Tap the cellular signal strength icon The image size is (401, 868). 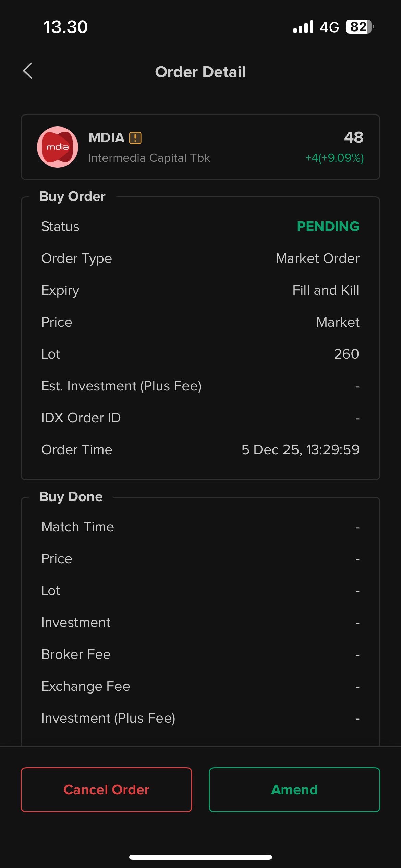tap(303, 27)
